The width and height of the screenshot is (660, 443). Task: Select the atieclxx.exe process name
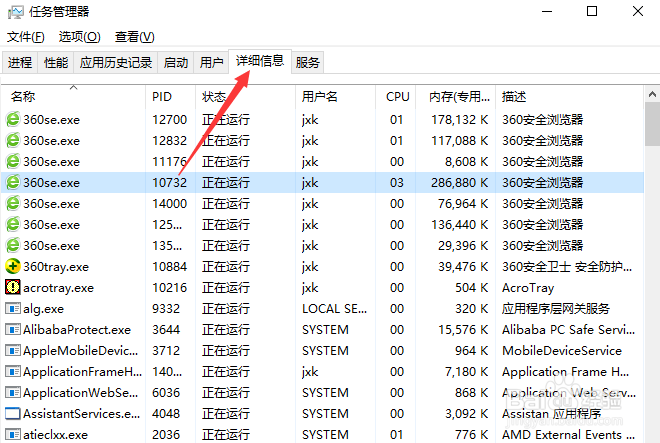click(x=56, y=435)
